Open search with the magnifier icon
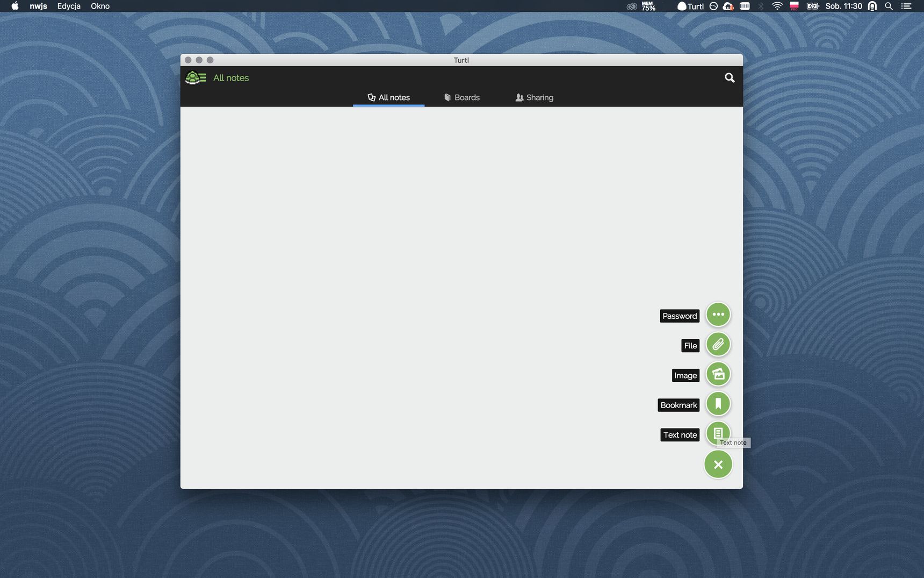This screenshot has height=578, width=924. [730, 78]
